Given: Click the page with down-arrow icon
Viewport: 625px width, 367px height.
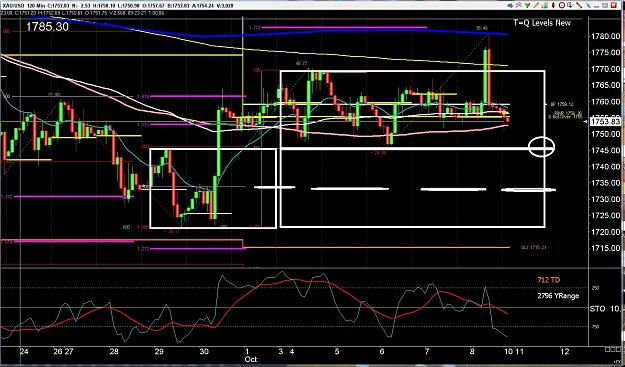Looking at the screenshot, I should click(570, 5).
